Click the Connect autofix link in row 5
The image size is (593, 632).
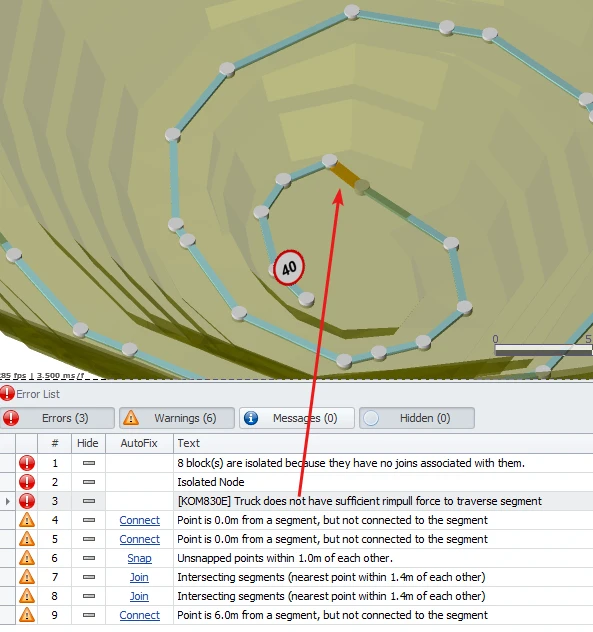pos(139,539)
